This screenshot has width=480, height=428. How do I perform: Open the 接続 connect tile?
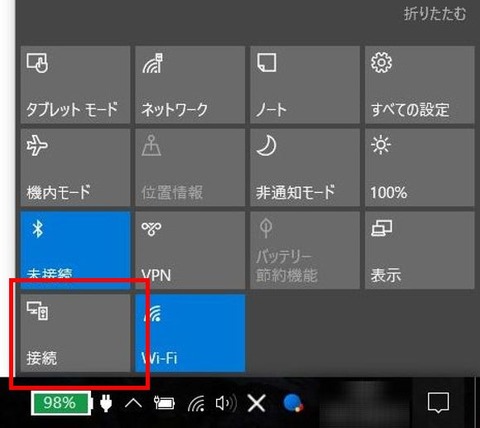(75, 333)
